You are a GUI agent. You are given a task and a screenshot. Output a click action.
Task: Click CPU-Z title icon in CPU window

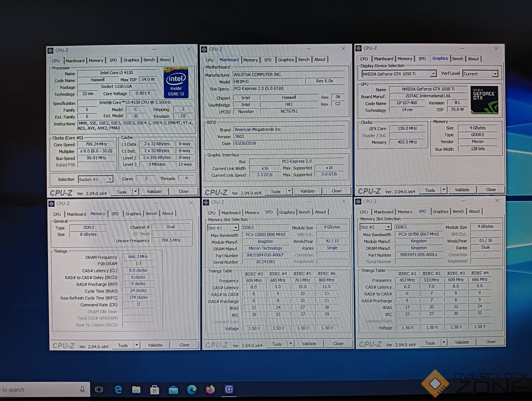point(50,50)
